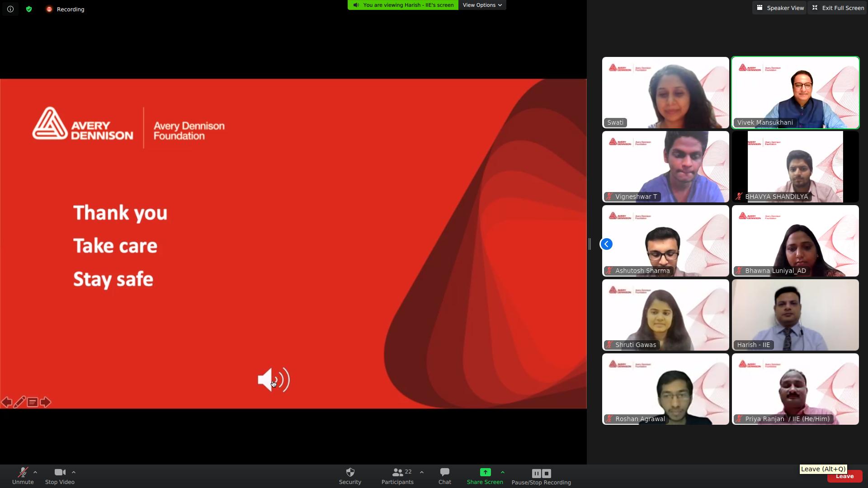Click the green encryption shield icon
This screenshot has height=488, width=868.
coord(29,9)
